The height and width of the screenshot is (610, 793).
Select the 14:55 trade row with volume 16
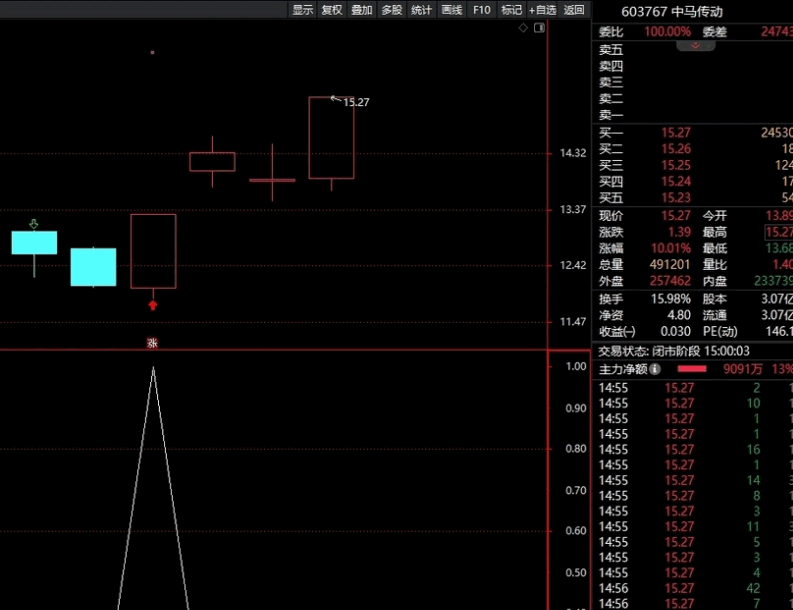pos(692,450)
